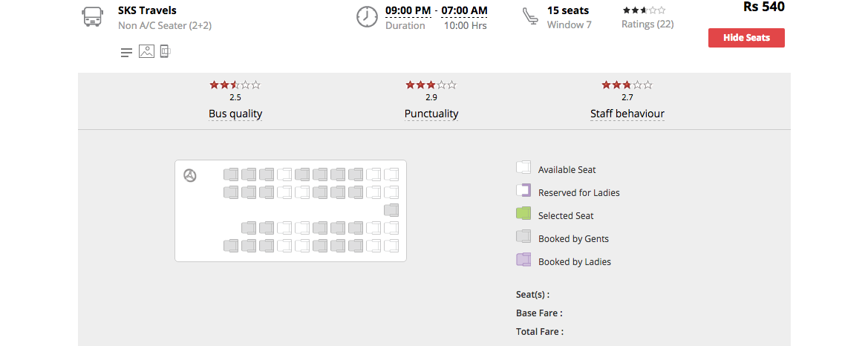Click the purple Booked by Ladies legend swatch
The width and height of the screenshot is (868, 346).
(x=523, y=260)
